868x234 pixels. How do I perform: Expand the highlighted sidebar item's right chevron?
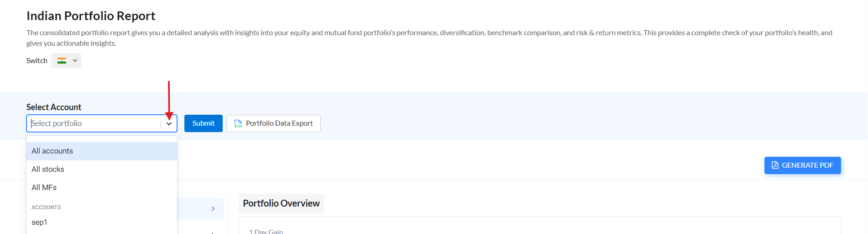[x=213, y=209]
